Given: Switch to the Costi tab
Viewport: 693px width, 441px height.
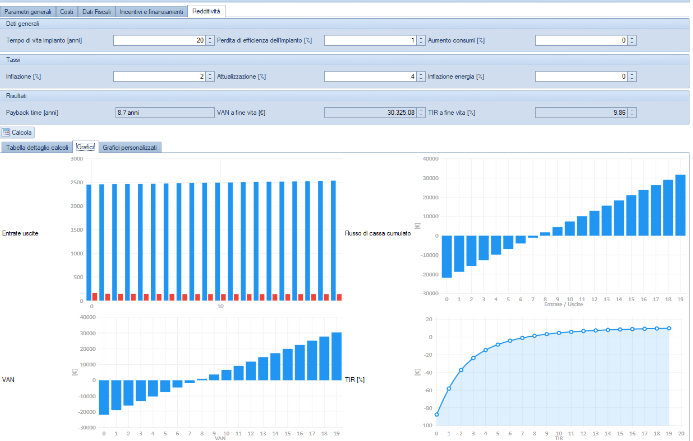Looking at the screenshot, I should click(x=65, y=10).
